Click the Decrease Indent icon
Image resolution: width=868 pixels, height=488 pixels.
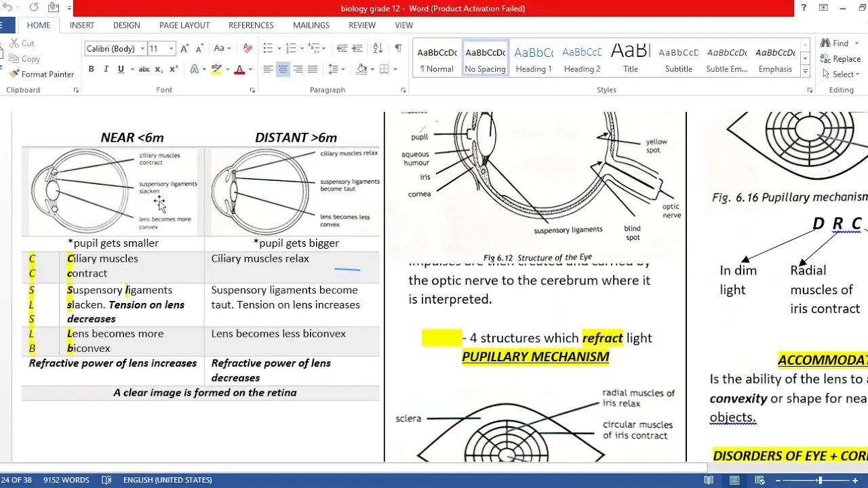point(342,48)
